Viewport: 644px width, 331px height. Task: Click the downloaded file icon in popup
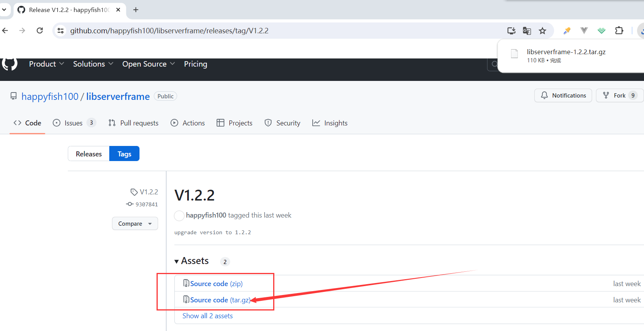coord(515,53)
